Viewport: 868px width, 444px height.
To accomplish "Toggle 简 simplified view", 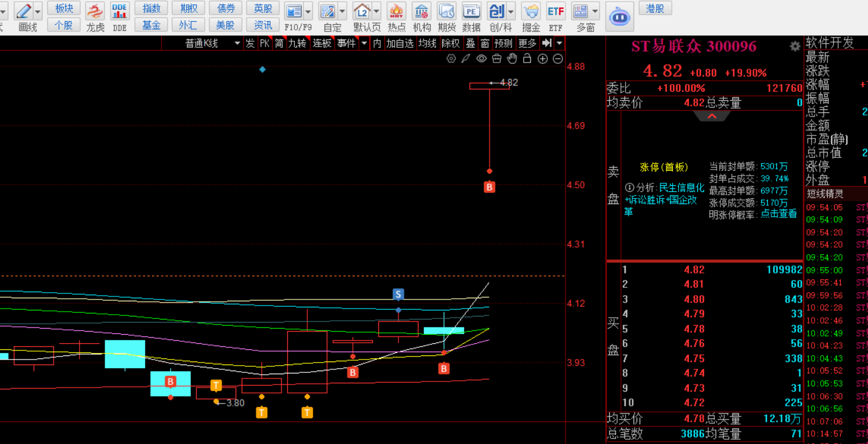I will pyautogui.click(x=279, y=43).
